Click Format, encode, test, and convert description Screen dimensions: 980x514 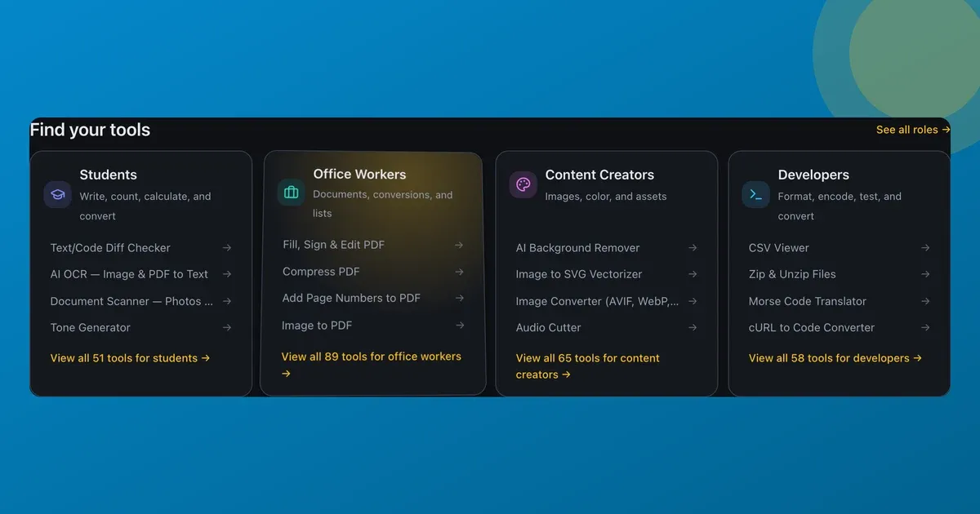(840, 206)
